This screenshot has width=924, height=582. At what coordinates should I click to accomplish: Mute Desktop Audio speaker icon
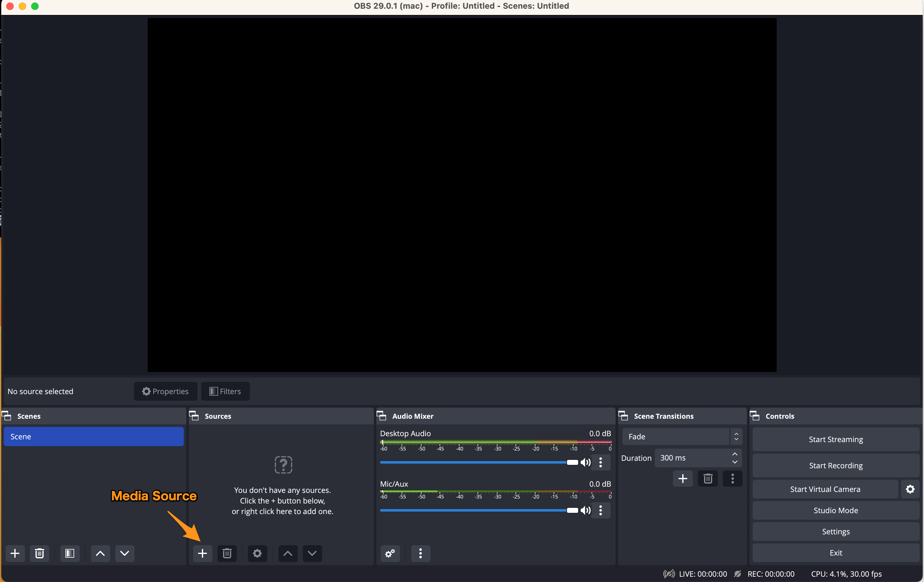585,462
